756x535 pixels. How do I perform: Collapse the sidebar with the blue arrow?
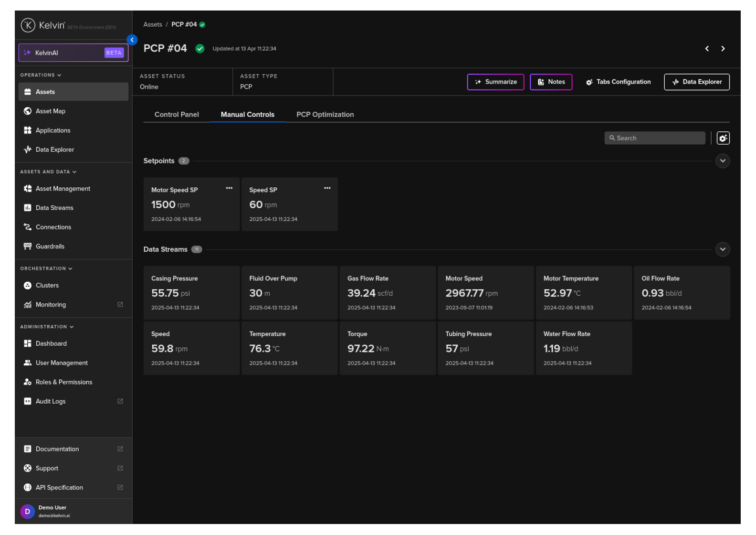(132, 40)
